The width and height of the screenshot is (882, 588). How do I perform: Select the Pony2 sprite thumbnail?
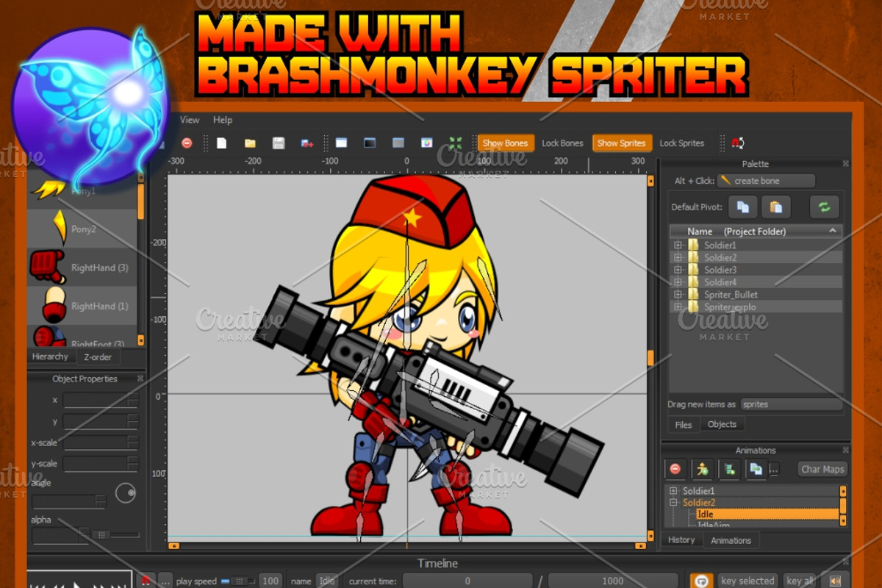[59, 229]
